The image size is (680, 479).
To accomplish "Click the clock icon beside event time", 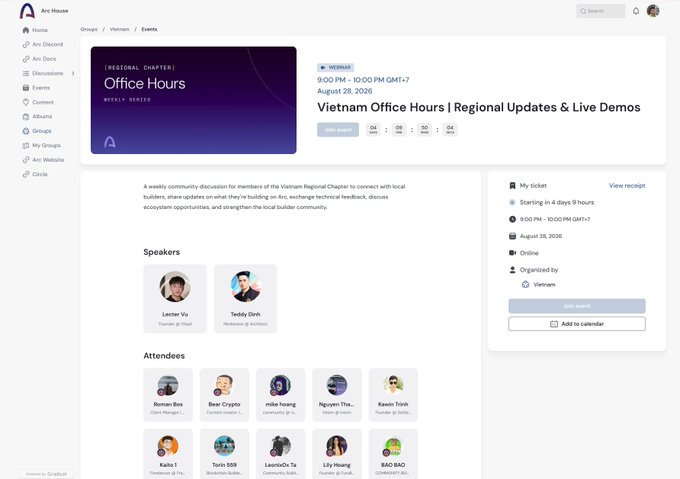I will (512, 219).
